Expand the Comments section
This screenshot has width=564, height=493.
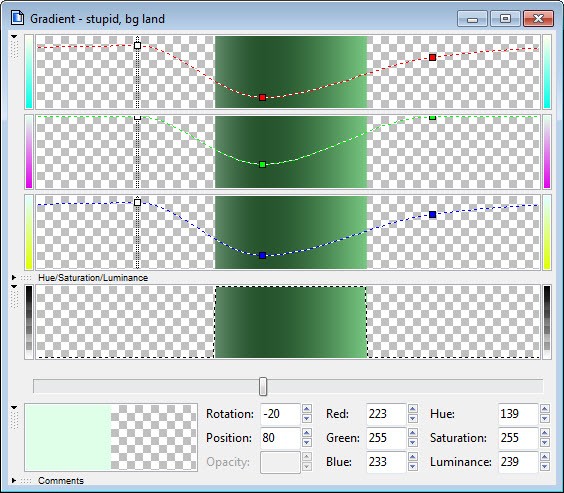point(14,480)
